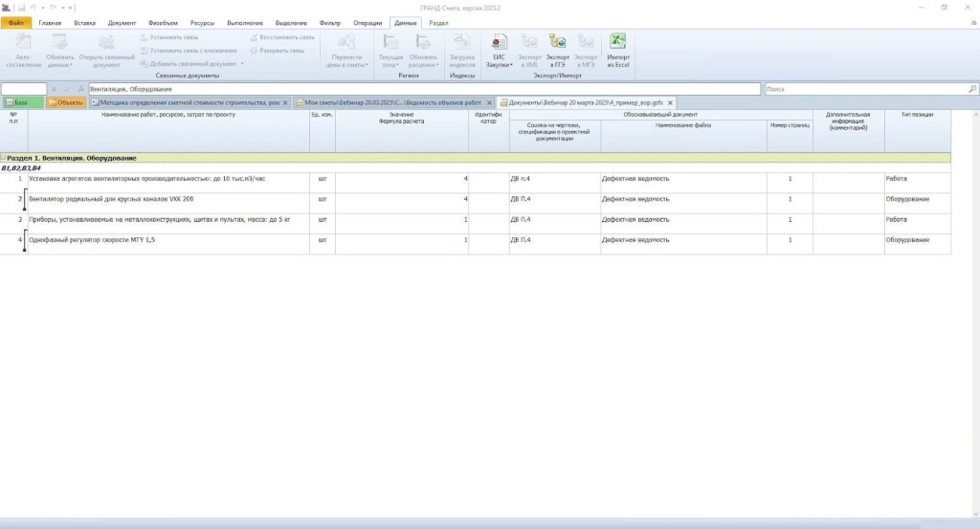980x529 pixels.
Task: Switch to the Главная ribbon tab
Action: pos(50,23)
